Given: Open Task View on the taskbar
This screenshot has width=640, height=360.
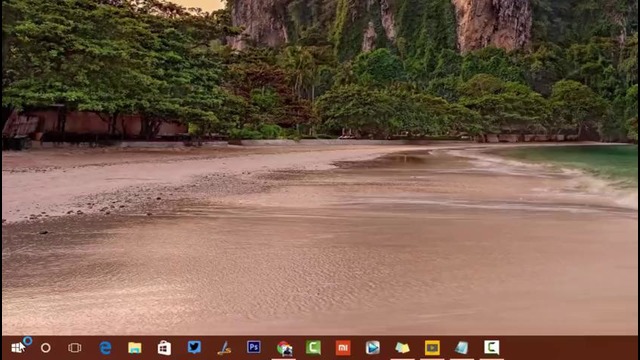Looking at the screenshot, I should pos(75,348).
